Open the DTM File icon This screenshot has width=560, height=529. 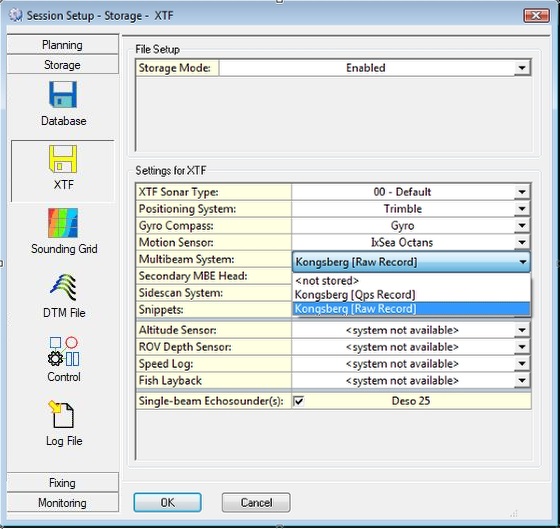63,287
